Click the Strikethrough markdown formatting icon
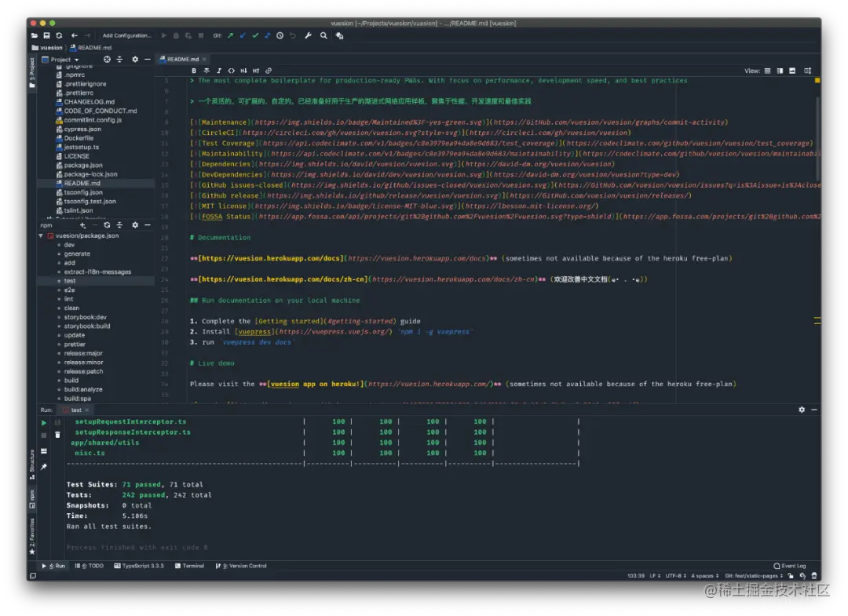 coord(207,71)
